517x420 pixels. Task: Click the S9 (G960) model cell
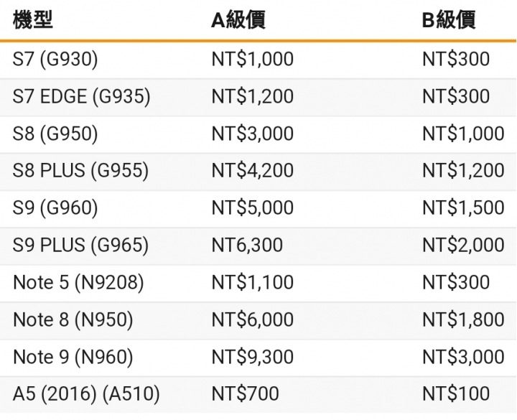55,208
